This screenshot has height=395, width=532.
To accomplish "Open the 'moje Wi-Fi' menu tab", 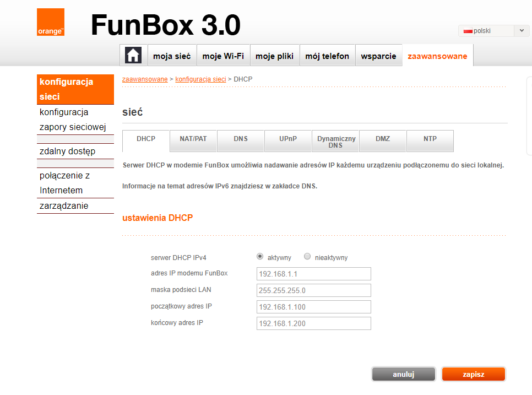I will 223,55.
